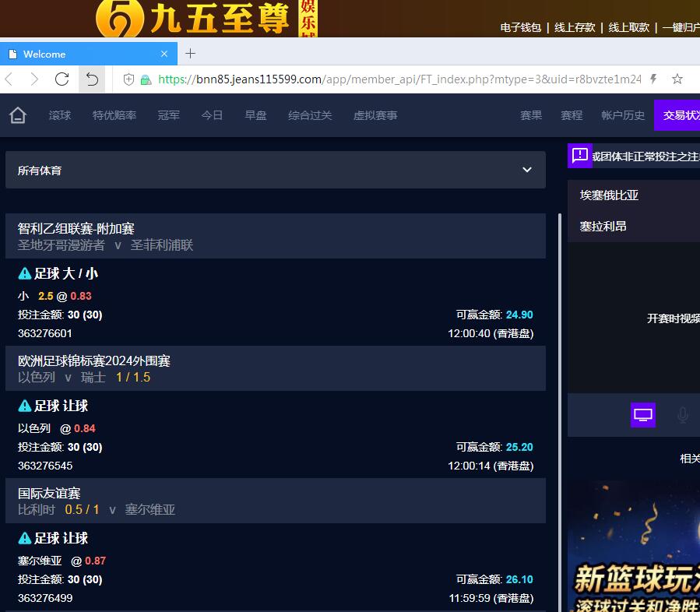
Task: Go to the 早盘 section
Action: point(256,115)
